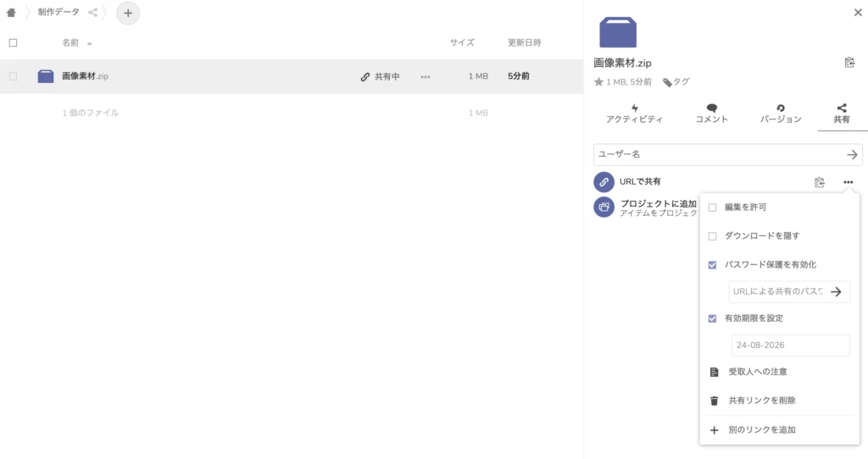Image resolution: width=868 pixels, height=459 pixels.
Task: Tick the select-all checkbox in the header
Action: click(x=14, y=42)
